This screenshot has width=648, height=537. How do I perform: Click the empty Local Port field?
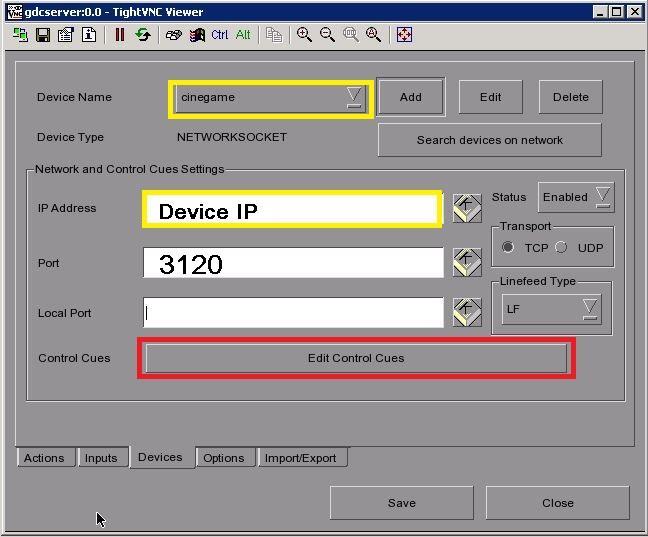pyautogui.click(x=293, y=312)
